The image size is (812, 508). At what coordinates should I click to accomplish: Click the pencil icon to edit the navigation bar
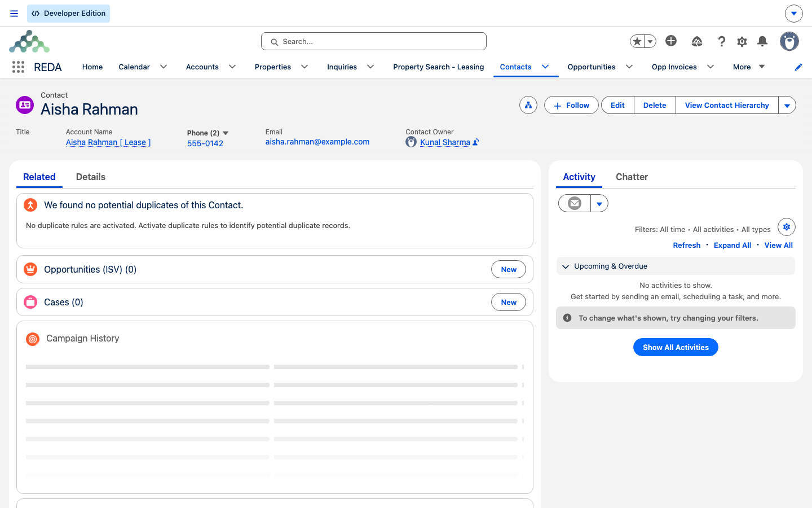pyautogui.click(x=798, y=67)
